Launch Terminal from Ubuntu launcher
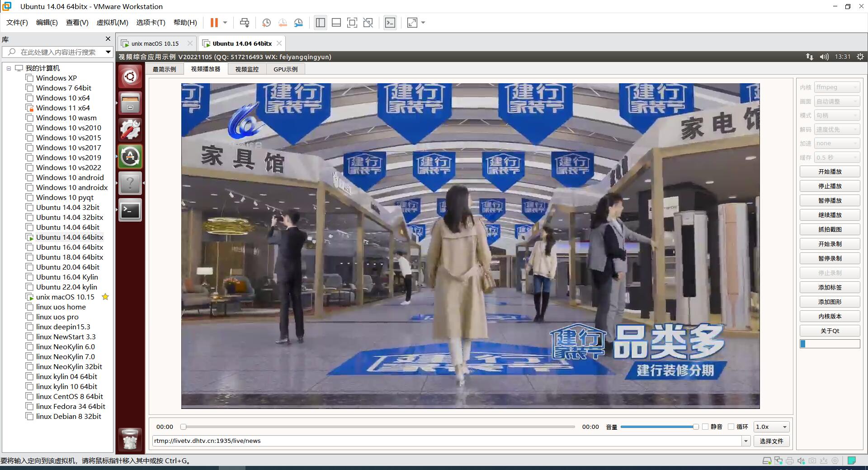868x470 pixels. tap(130, 210)
